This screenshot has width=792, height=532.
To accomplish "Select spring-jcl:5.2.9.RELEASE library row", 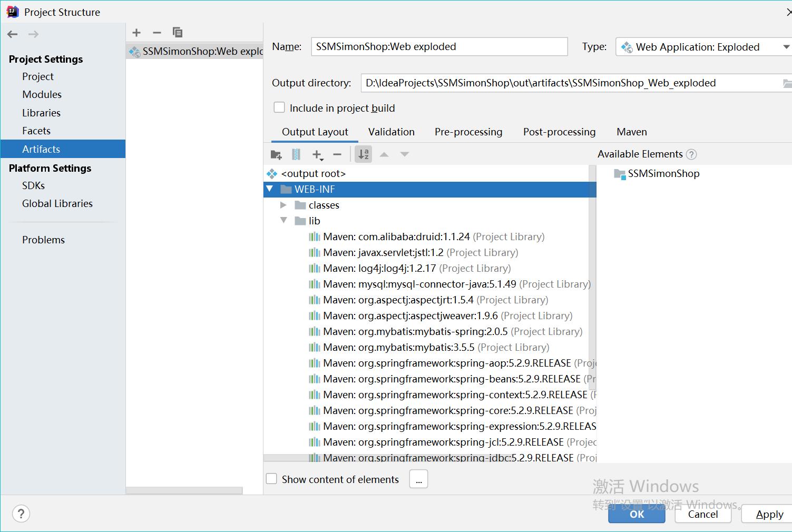I will point(429,442).
